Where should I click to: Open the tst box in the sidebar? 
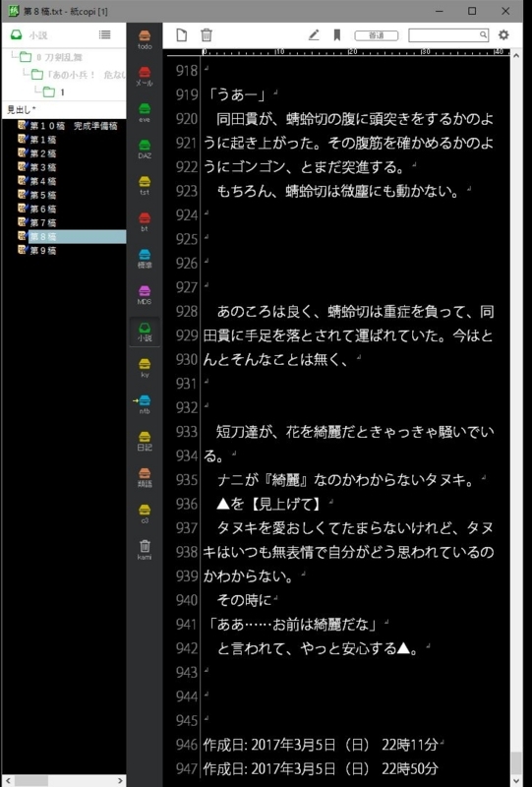coord(145,185)
